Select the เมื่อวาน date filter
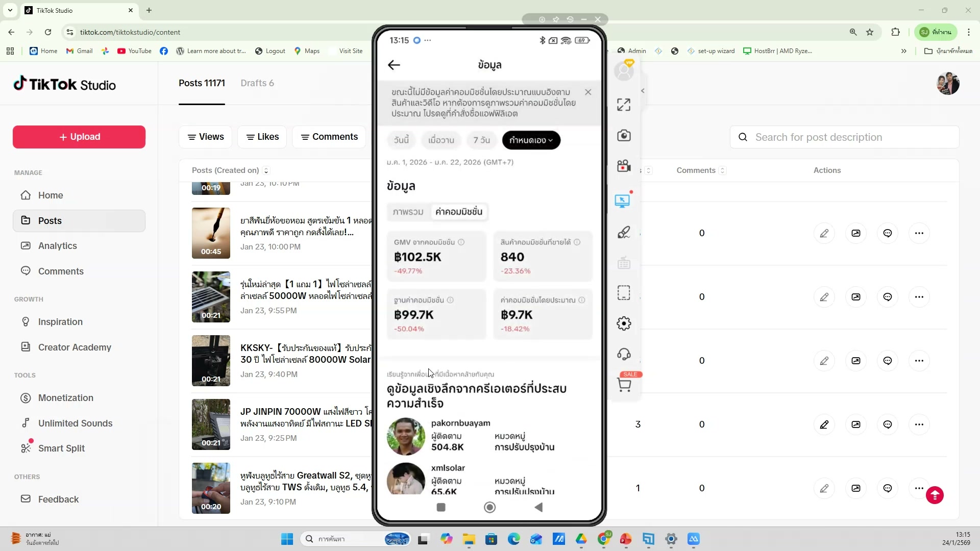Screen dimensions: 980x551 pyautogui.click(x=441, y=140)
